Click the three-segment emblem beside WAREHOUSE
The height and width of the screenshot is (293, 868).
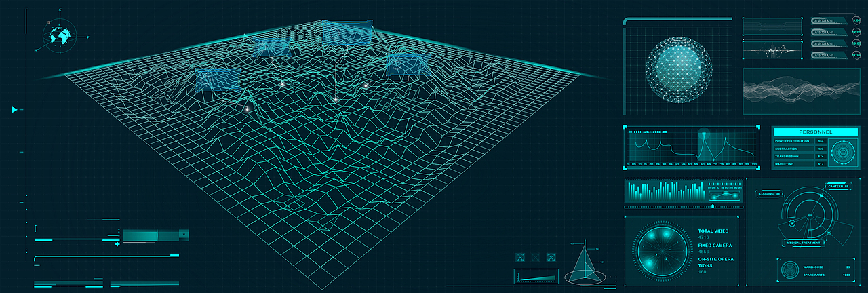point(789,271)
